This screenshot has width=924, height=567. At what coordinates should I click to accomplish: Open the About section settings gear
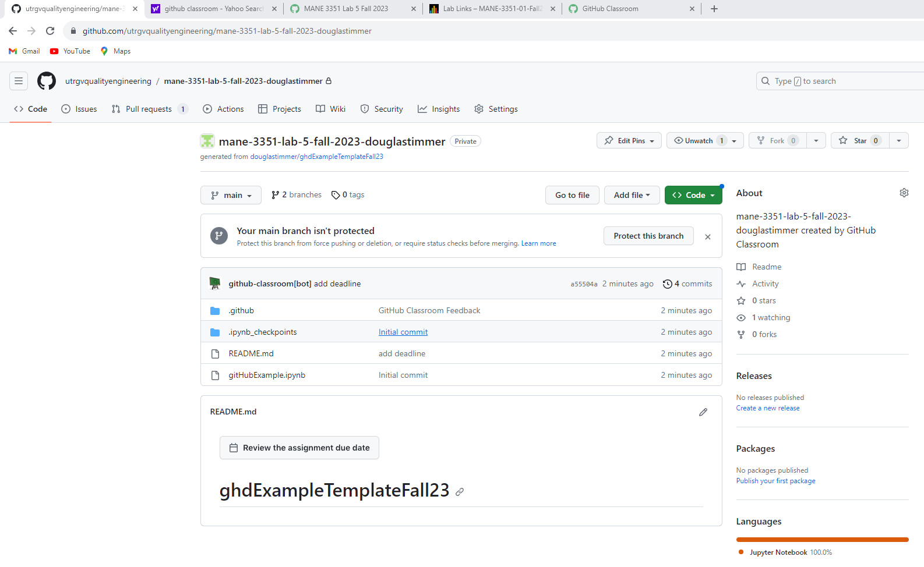coord(904,193)
